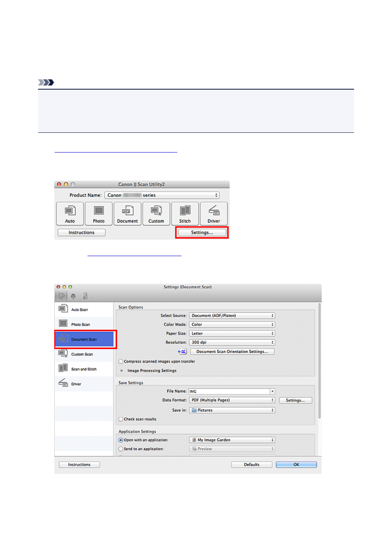Open the Preview application dropdown

pyautogui.click(x=232, y=449)
